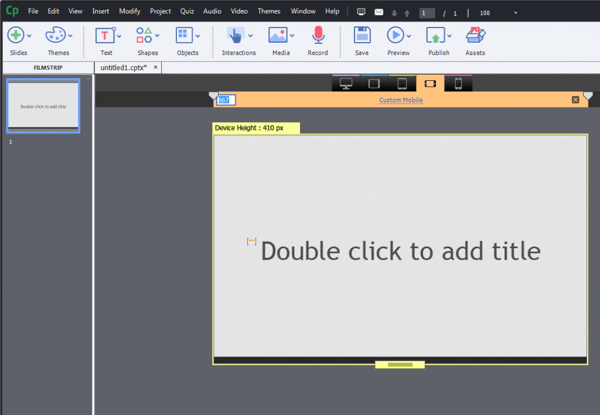Click the Slides add icon
600x415 pixels.
(16, 35)
